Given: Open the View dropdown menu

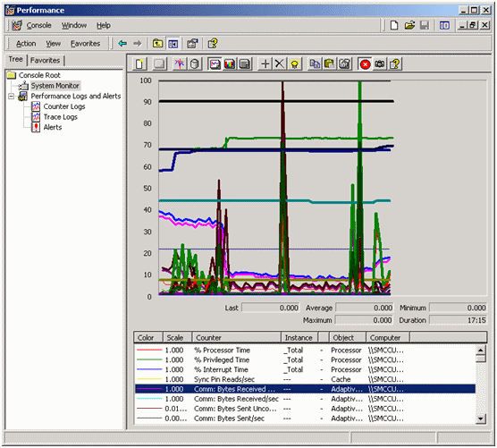Looking at the screenshot, I should pyautogui.click(x=54, y=44).
